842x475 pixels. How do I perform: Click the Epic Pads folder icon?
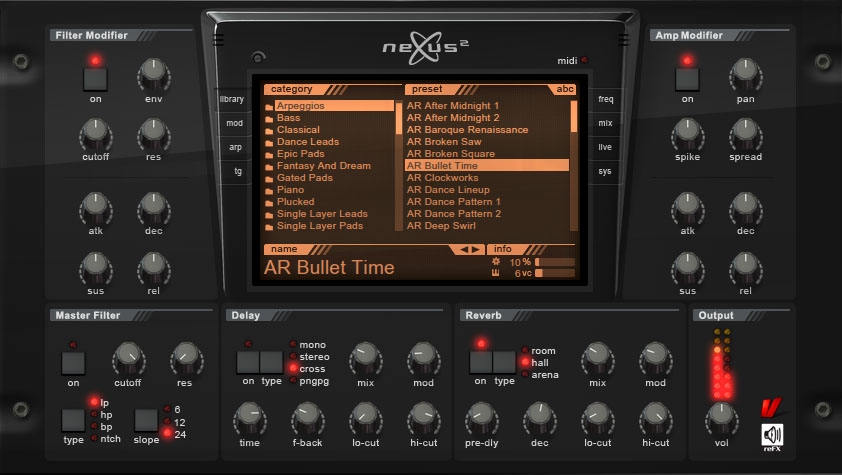click(269, 154)
